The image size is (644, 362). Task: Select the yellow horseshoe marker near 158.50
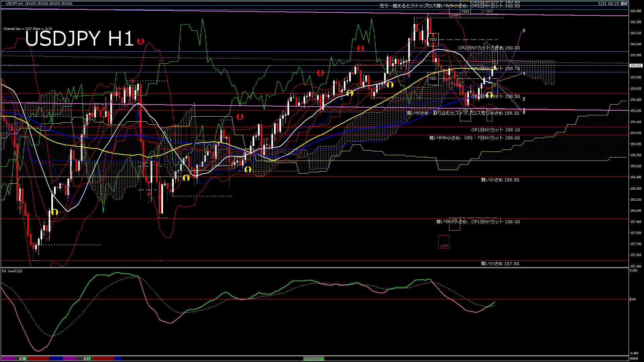click(186, 178)
